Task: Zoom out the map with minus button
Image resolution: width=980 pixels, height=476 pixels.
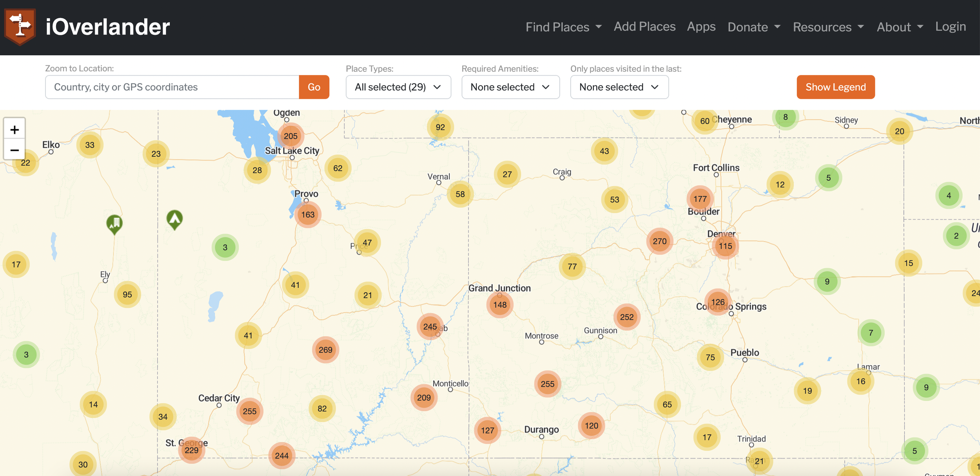Action: [x=15, y=150]
